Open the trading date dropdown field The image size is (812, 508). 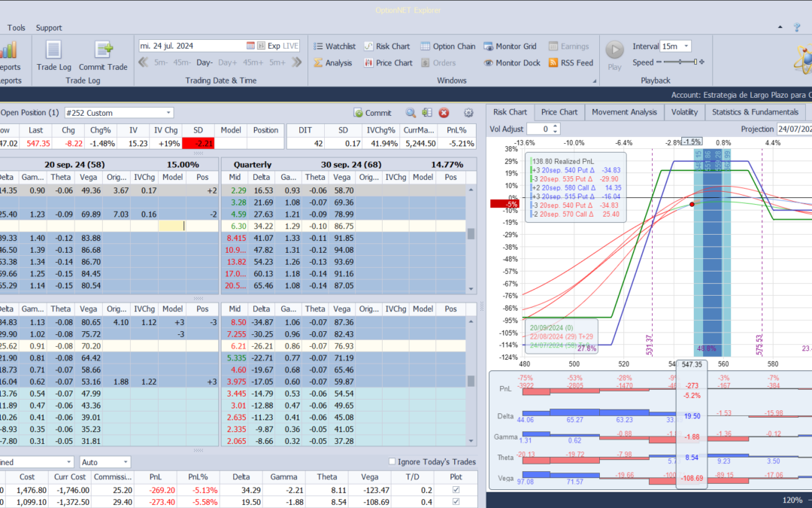click(219, 46)
